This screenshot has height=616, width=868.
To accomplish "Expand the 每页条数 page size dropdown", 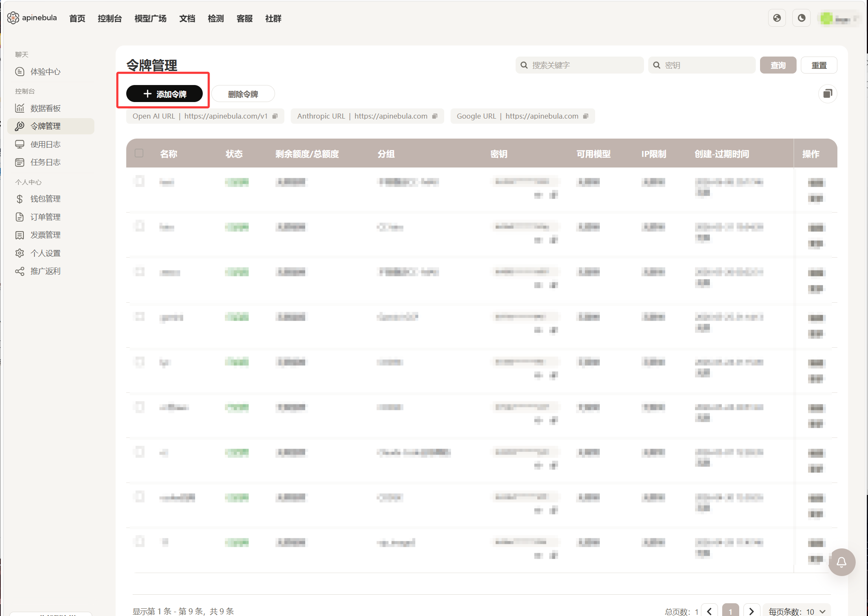I will point(796,611).
